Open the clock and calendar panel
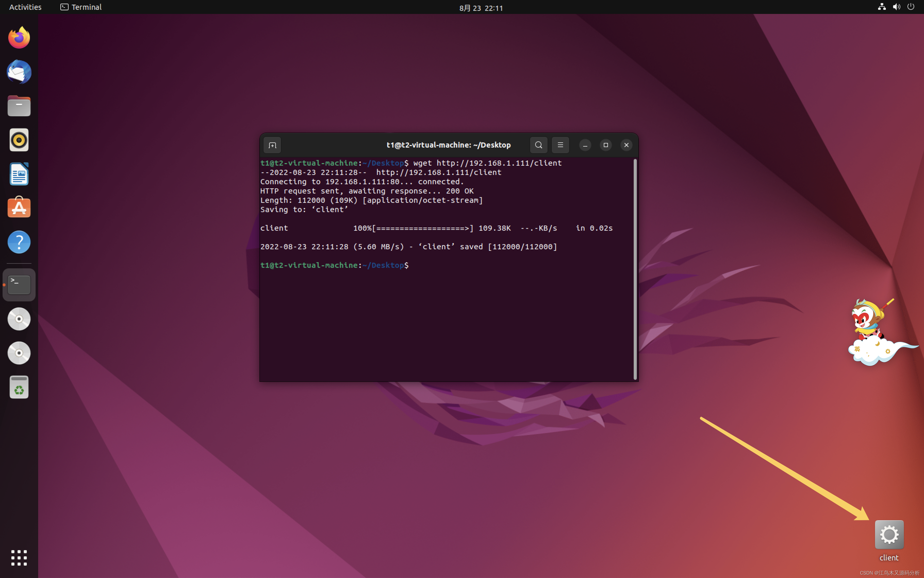This screenshot has width=924, height=578. pos(481,8)
